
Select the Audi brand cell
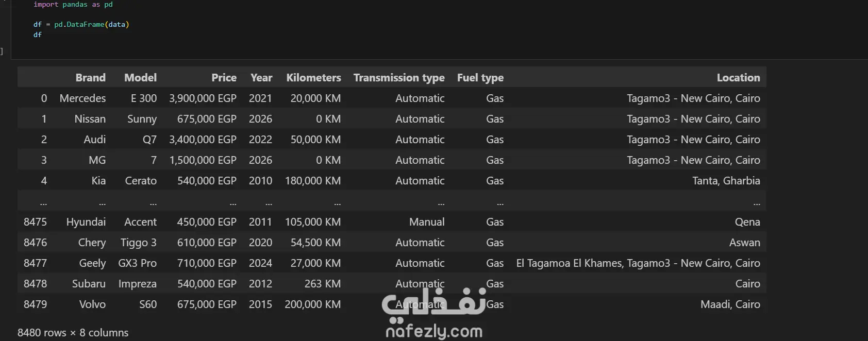point(94,140)
